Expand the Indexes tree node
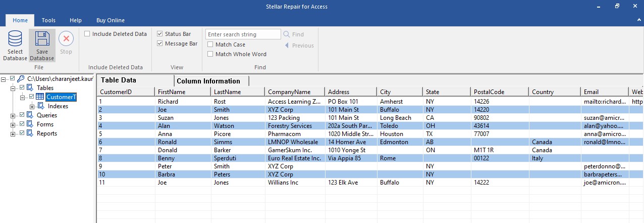 (x=32, y=106)
